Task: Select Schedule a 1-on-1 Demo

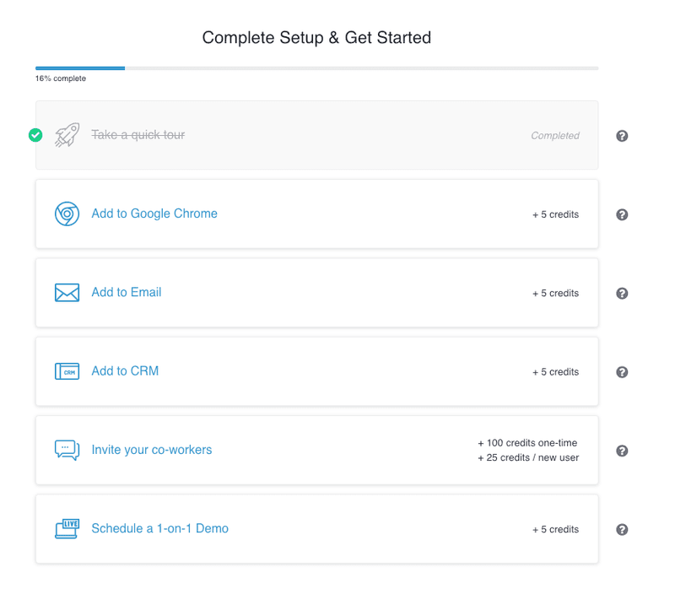Action: pyautogui.click(x=160, y=529)
